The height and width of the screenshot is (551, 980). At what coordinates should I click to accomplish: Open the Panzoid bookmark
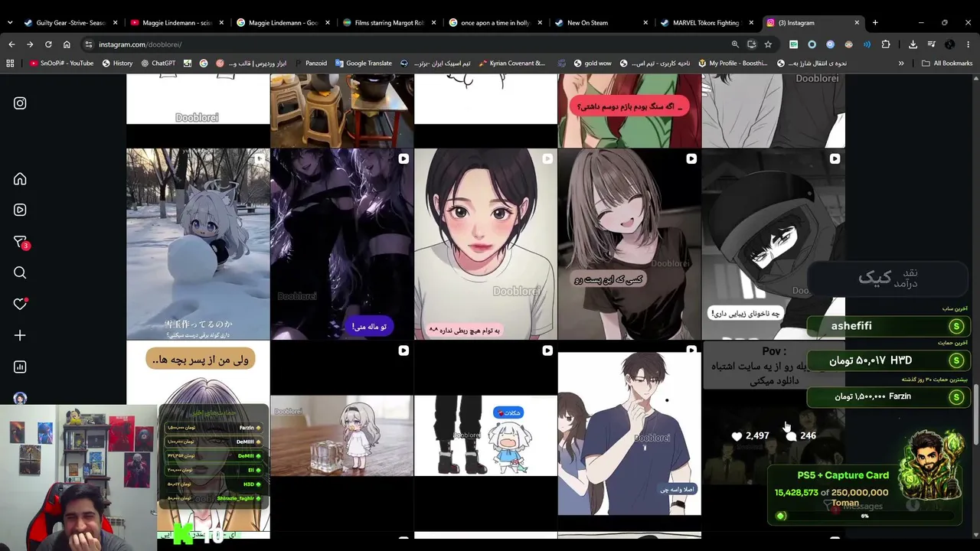pyautogui.click(x=310, y=64)
